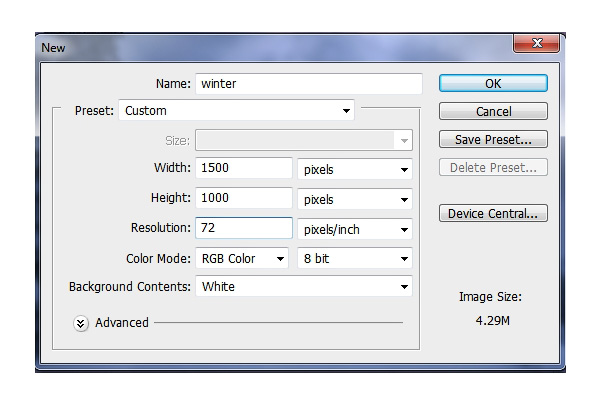Screen dimensions: 600x404
Task: Click the Advanced label text
Action: pyautogui.click(x=122, y=323)
